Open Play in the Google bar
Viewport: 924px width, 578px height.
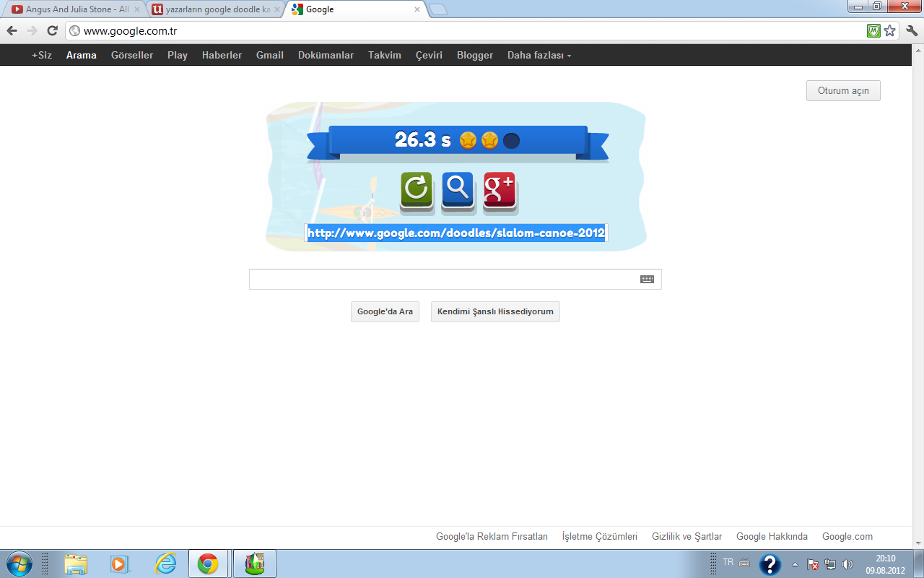(178, 55)
